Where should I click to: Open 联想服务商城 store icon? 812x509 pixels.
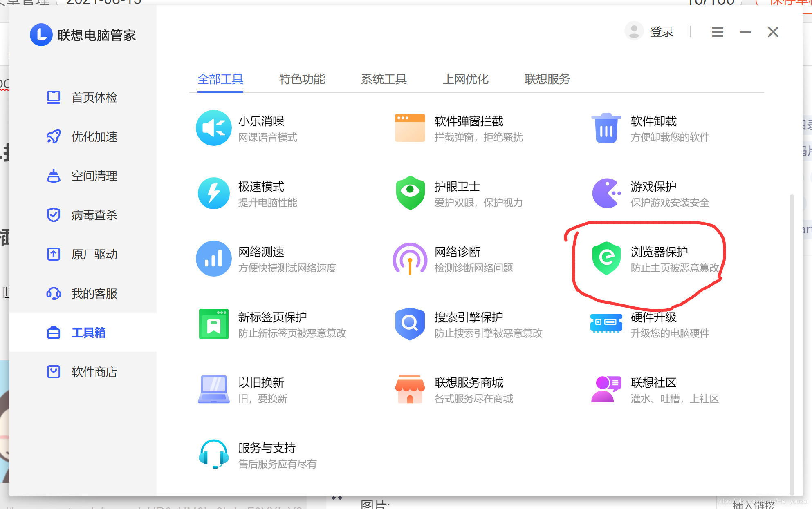(410, 389)
